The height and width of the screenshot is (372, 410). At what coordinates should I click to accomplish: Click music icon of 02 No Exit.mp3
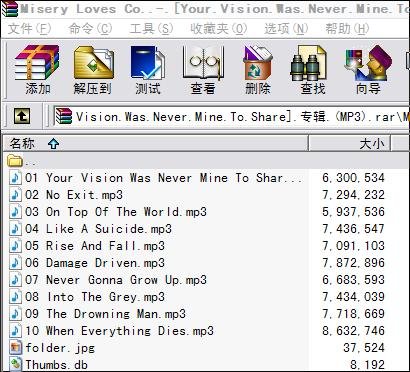click(x=16, y=195)
